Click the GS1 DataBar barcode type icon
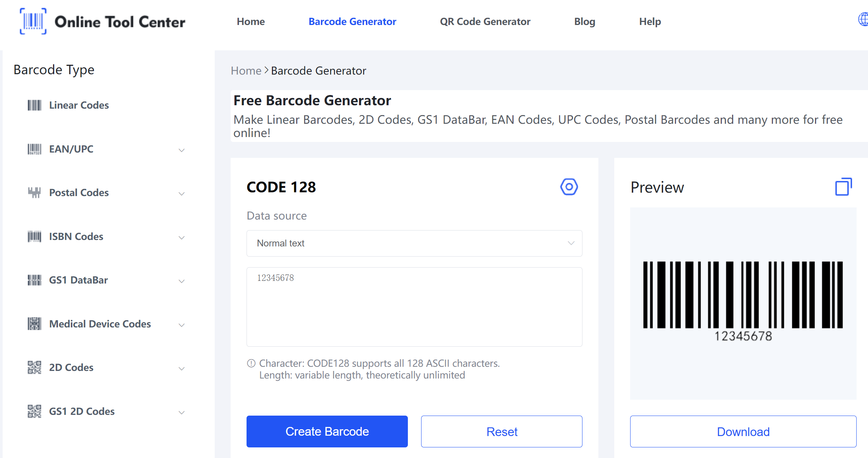 33,280
